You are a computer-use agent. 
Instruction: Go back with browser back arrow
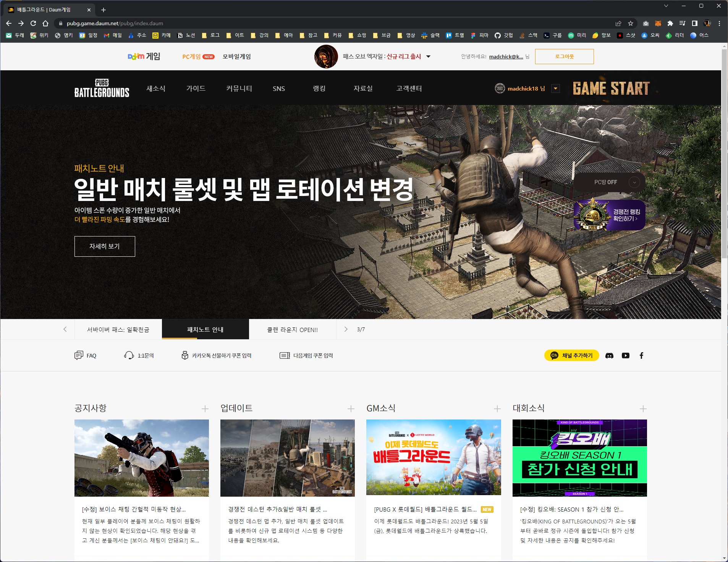(9, 23)
